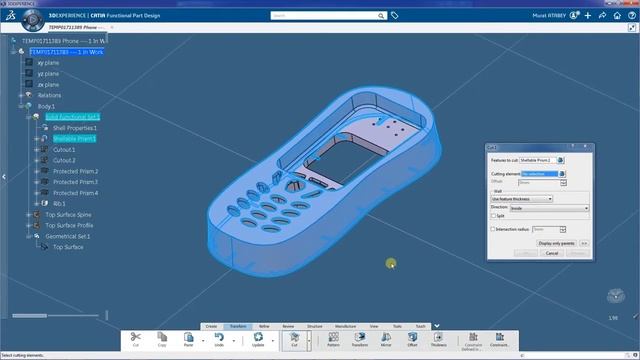Switch to the Review tab

pyautogui.click(x=288, y=326)
